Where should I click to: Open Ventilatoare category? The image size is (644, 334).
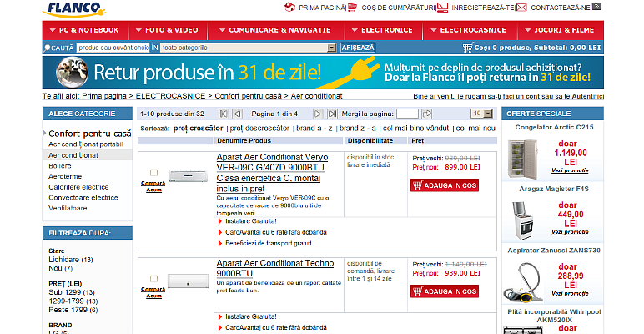pos(68,208)
